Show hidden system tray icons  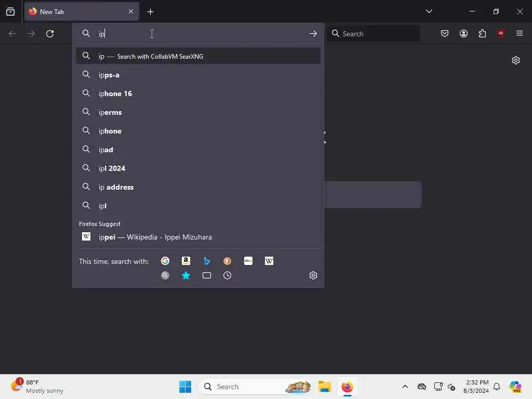point(405,387)
